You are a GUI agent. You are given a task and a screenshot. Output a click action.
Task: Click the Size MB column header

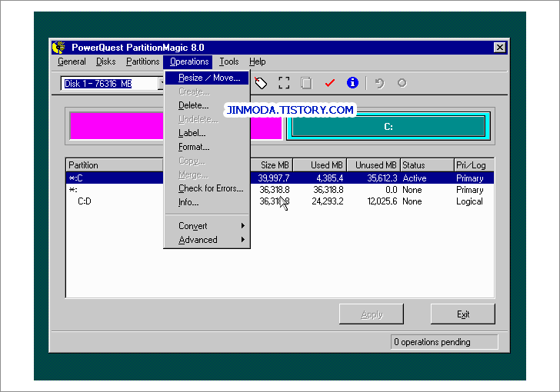click(x=272, y=165)
